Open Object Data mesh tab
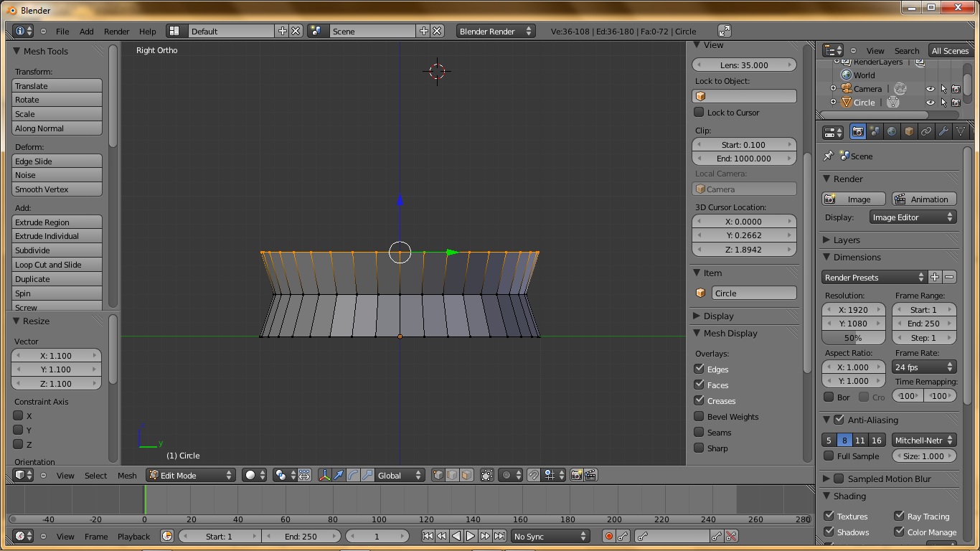The height and width of the screenshot is (551, 980). [960, 131]
